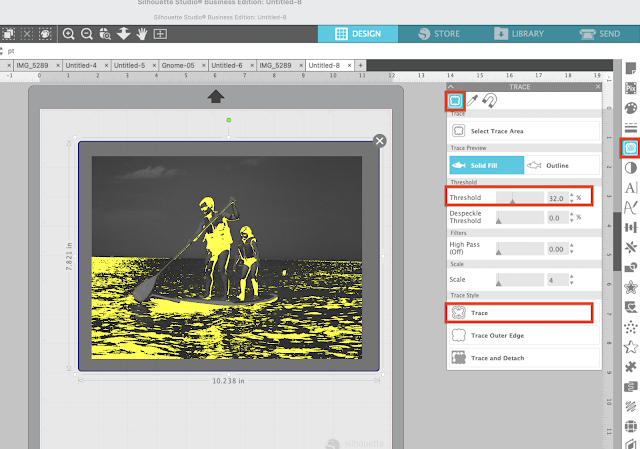The height and width of the screenshot is (449, 640).
Task: Open the Image Effects half-circle icon
Action: (631, 168)
